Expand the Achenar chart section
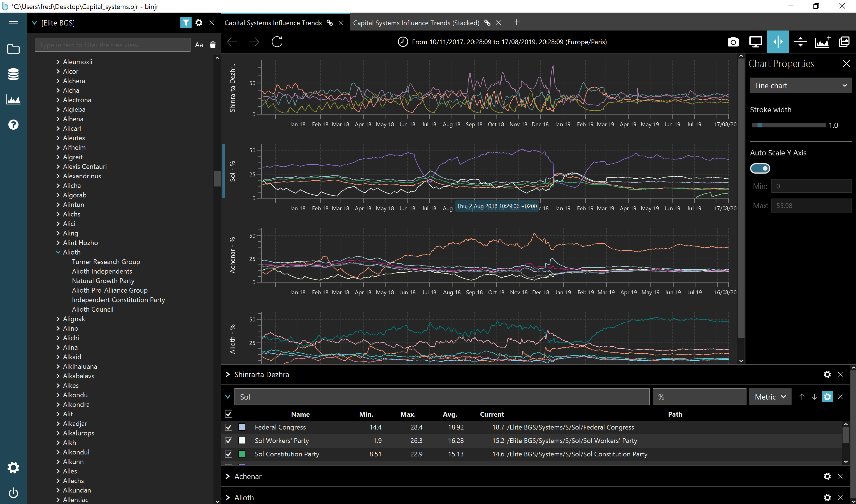 pos(228,476)
